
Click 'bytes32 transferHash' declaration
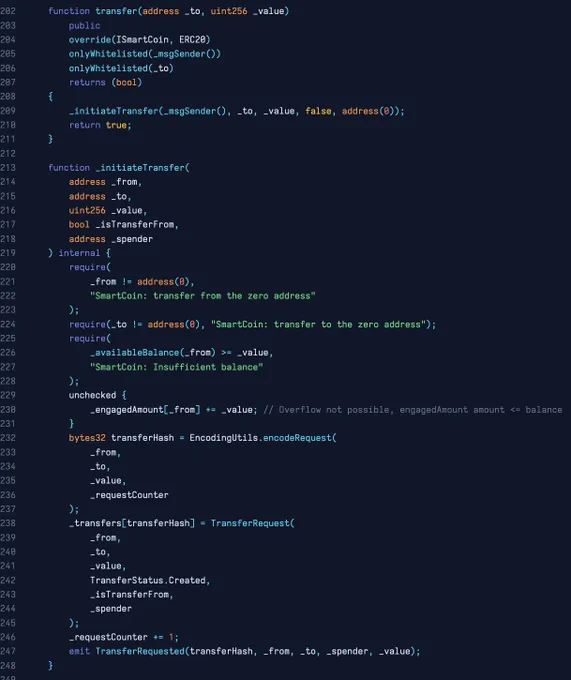[x=121, y=438]
